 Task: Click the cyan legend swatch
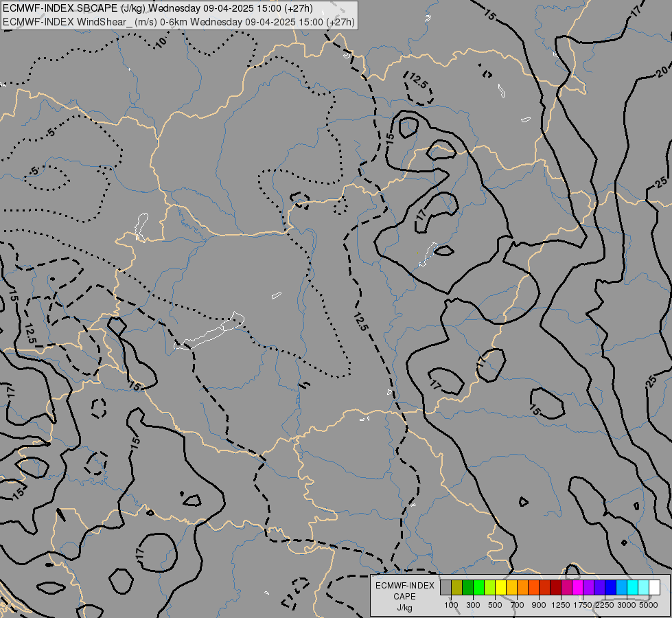[632, 588]
